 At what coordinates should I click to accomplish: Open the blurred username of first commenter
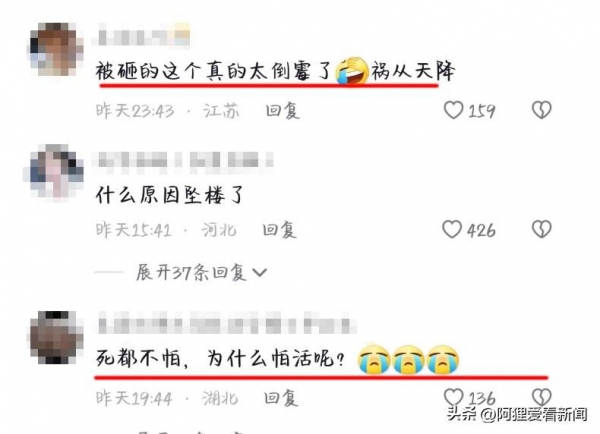pos(143,35)
